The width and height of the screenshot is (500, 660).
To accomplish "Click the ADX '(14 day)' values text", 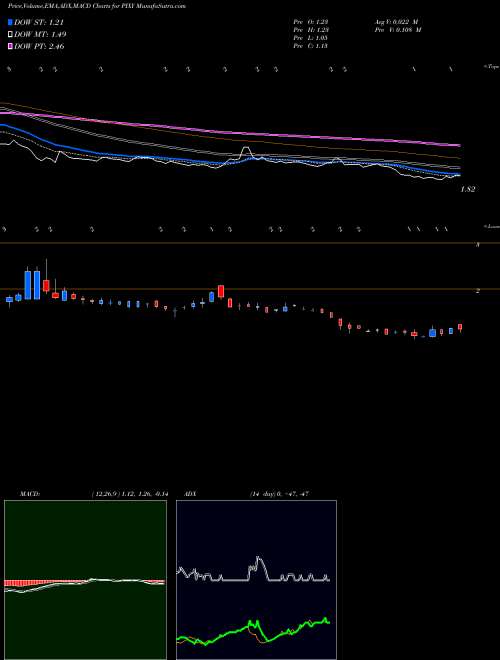I will pyautogui.click(x=280, y=494).
